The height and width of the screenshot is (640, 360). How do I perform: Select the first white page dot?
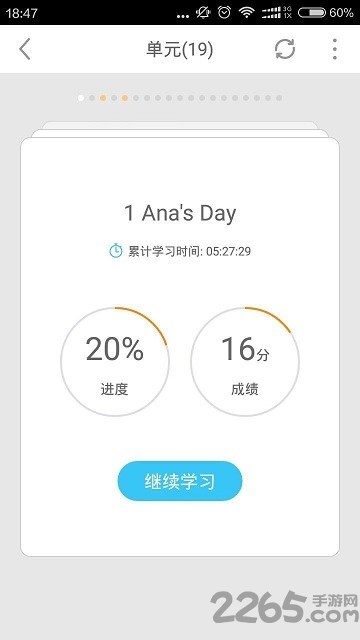[x=81, y=98]
